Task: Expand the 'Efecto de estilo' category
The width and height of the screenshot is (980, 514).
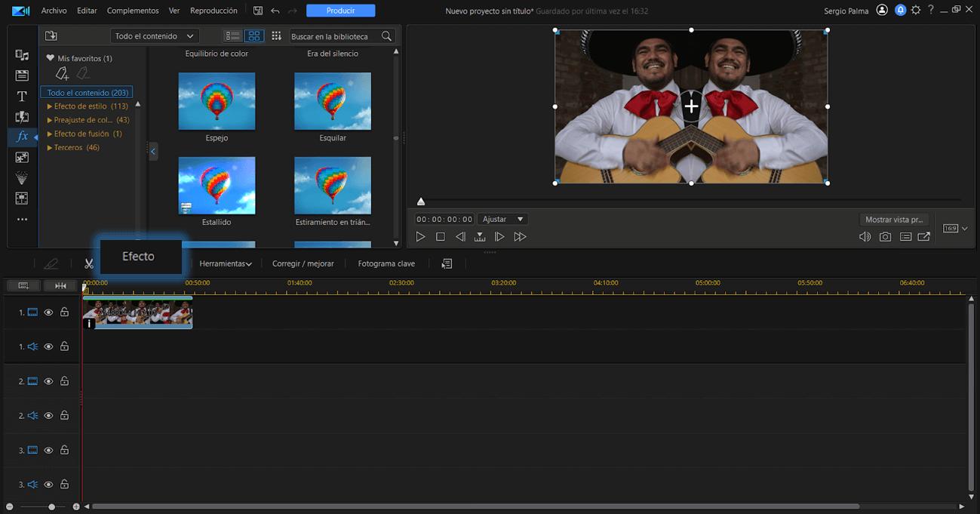Action: (x=50, y=106)
